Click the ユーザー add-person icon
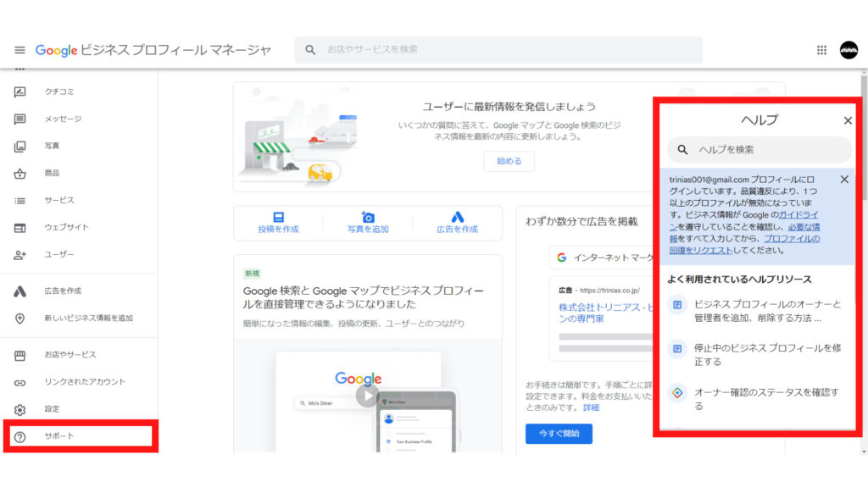The image size is (868, 488). [x=20, y=254]
